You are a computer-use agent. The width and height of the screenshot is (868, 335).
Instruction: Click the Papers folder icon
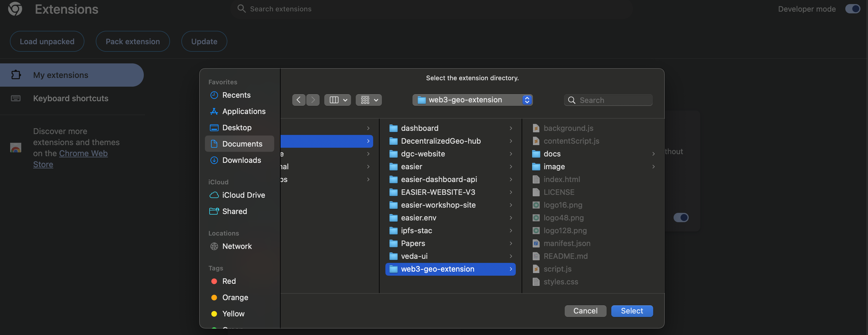[393, 243]
